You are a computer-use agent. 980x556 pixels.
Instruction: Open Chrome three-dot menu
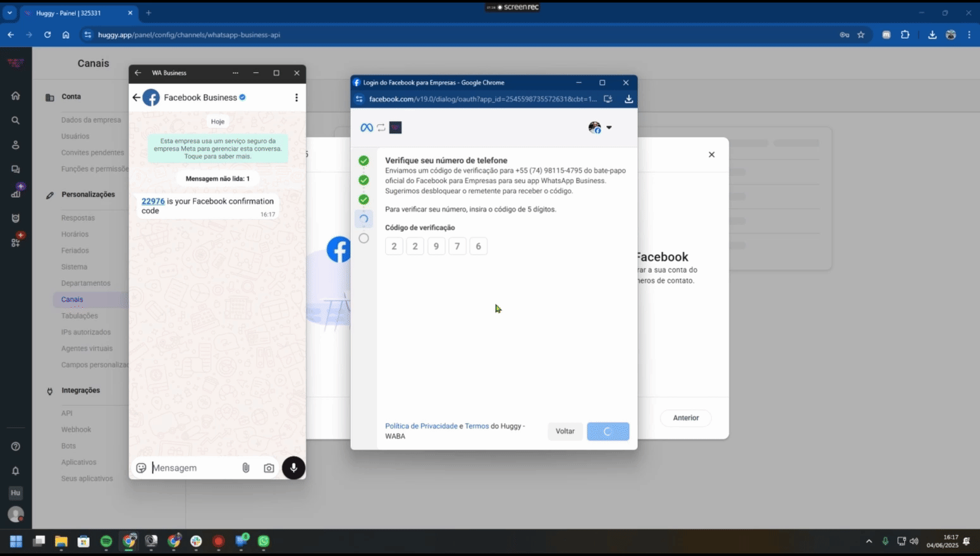pyautogui.click(x=969, y=35)
